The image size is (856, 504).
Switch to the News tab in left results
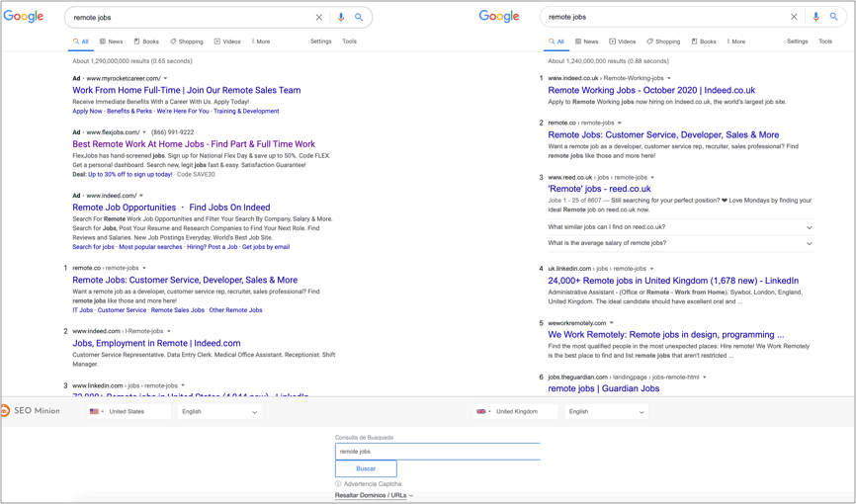click(112, 42)
